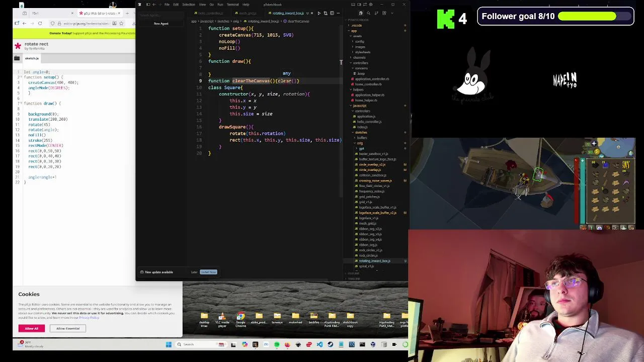Expand the images folder
644x362 pixels.
click(360, 47)
